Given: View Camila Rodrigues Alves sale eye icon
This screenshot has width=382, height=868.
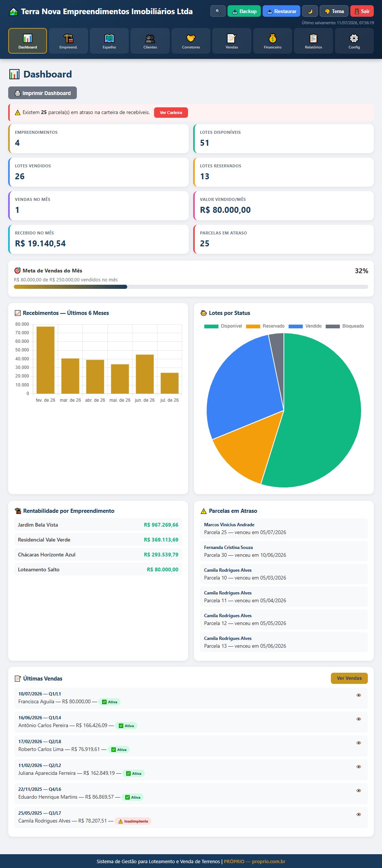Looking at the screenshot, I should pos(358,814).
